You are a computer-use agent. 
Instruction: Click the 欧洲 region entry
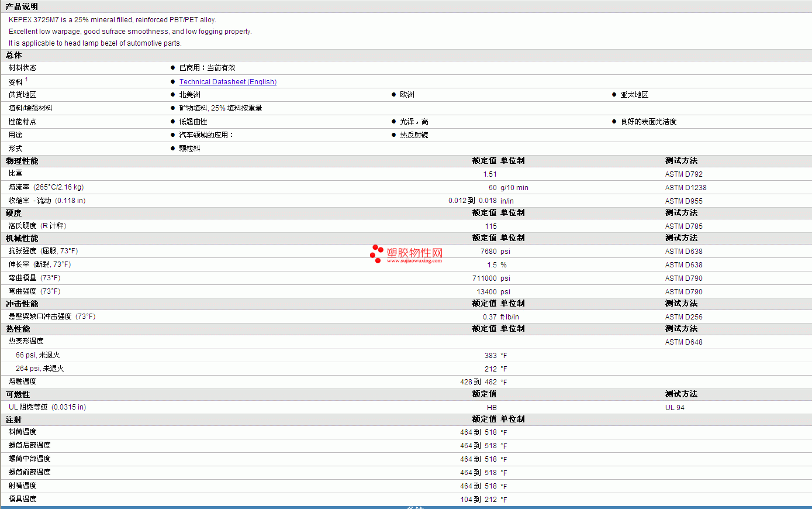pos(407,95)
